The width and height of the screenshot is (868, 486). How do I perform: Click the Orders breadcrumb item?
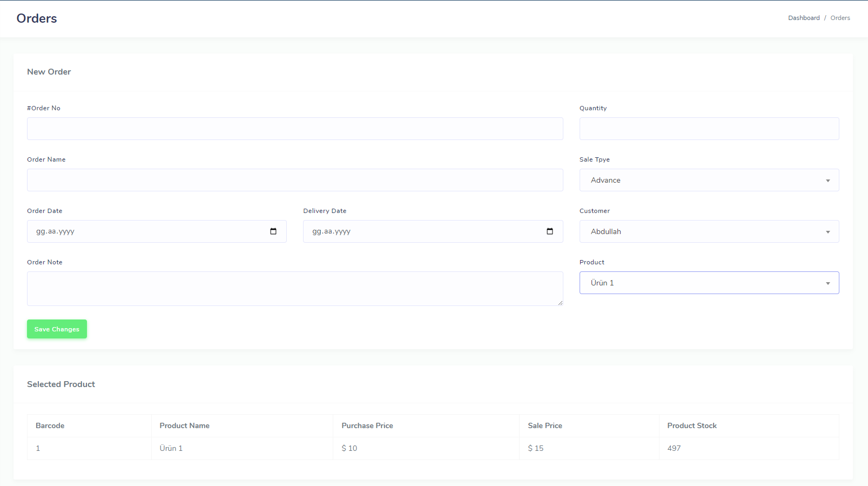pyautogui.click(x=840, y=18)
